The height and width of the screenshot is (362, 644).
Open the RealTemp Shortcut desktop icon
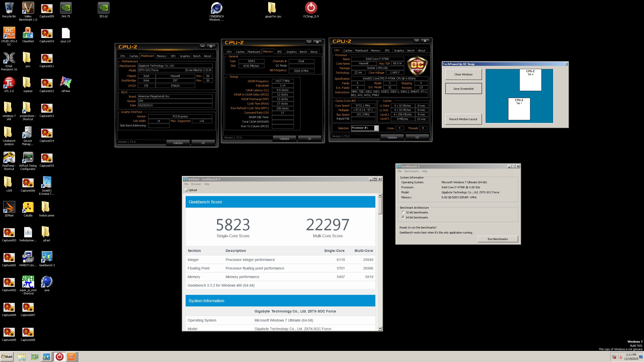9,161
